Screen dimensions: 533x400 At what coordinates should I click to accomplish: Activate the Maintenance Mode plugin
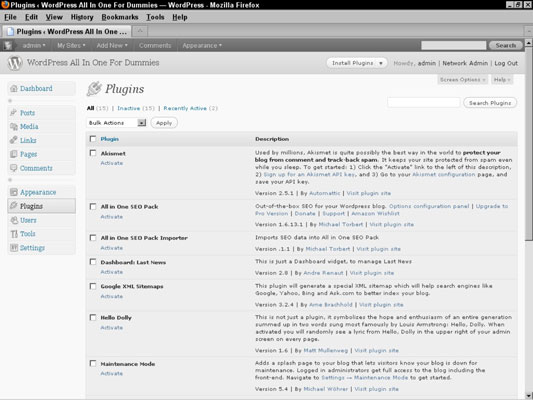(x=111, y=373)
